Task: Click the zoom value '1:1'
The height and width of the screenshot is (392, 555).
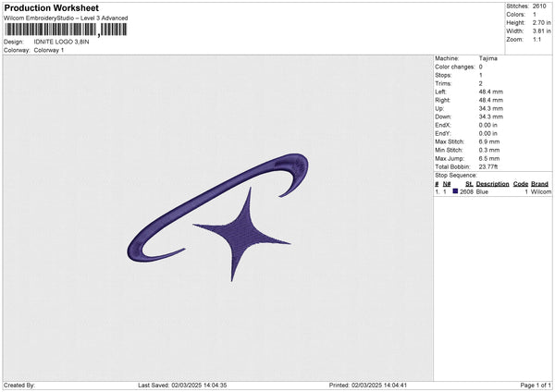Action: pyautogui.click(x=536, y=39)
